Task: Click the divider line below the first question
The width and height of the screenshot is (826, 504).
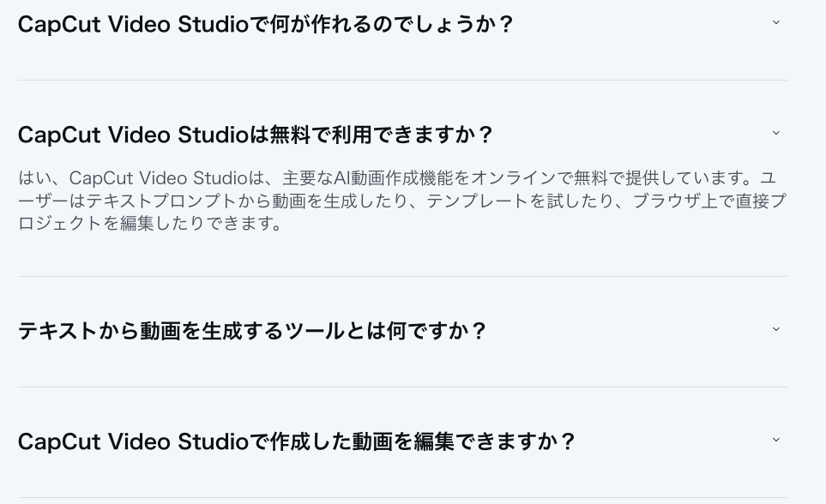Action: (x=401, y=80)
